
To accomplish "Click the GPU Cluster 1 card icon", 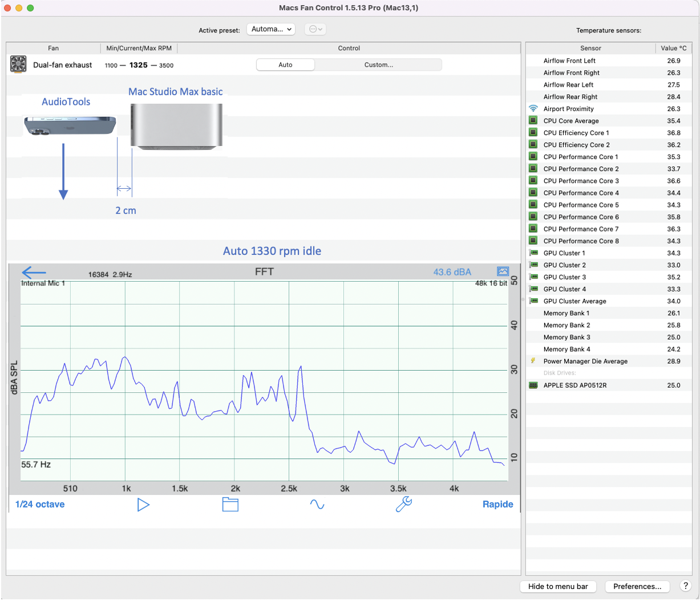I will [533, 253].
